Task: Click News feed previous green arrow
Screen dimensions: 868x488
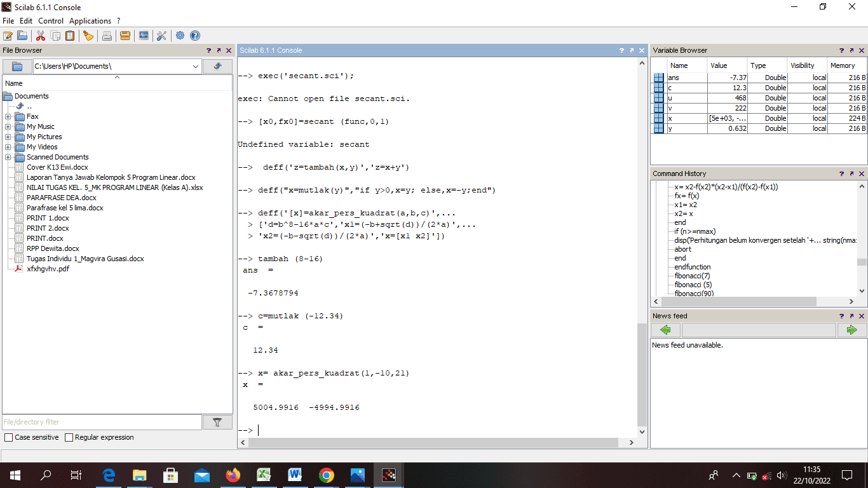Action: coord(666,330)
